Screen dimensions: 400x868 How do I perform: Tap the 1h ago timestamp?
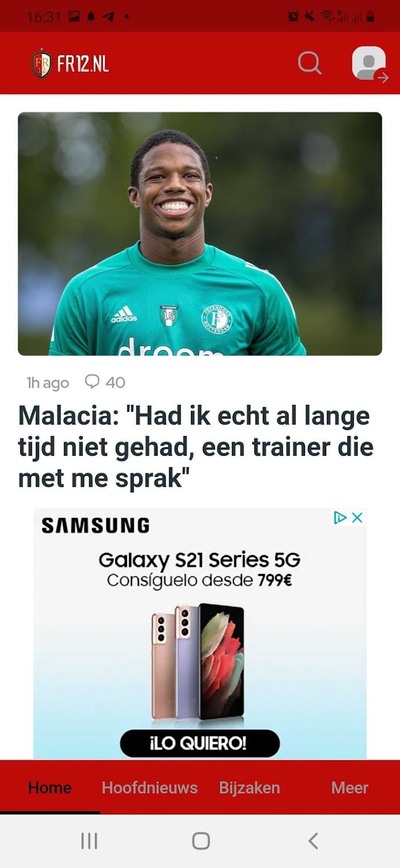click(x=47, y=383)
